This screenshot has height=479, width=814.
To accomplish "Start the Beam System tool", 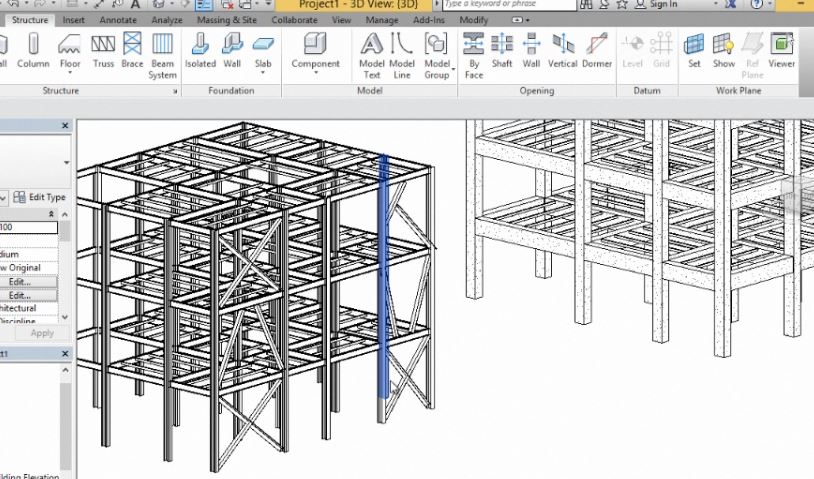I will 162,55.
